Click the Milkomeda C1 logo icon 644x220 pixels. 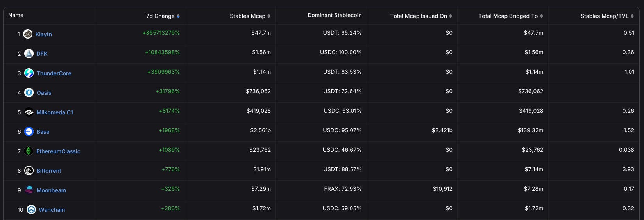29,112
